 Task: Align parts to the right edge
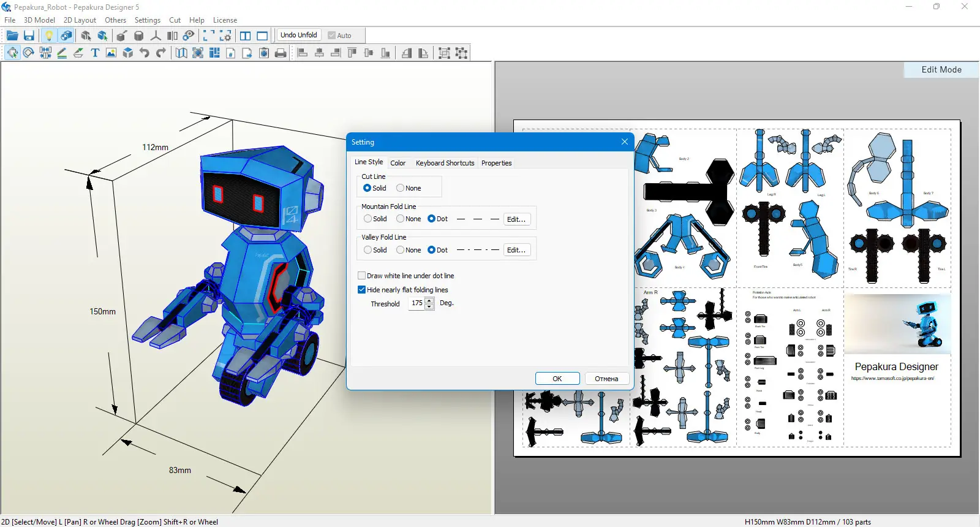336,53
